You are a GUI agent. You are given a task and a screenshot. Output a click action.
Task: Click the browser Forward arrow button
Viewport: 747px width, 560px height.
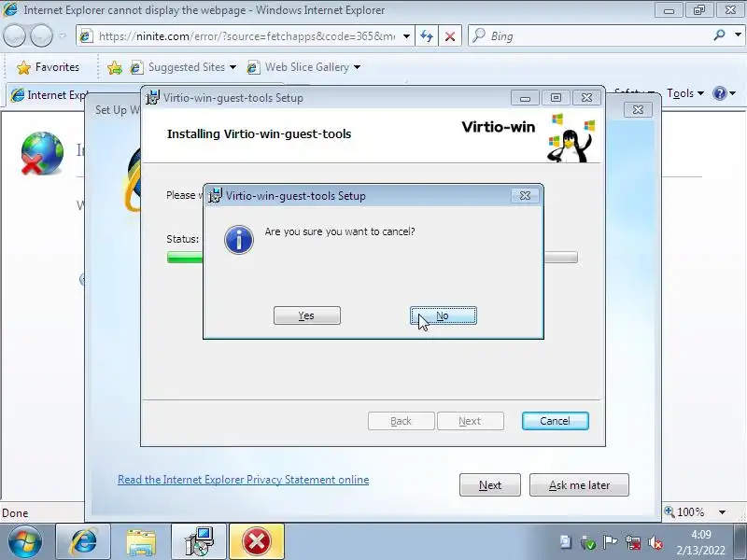click(41, 35)
